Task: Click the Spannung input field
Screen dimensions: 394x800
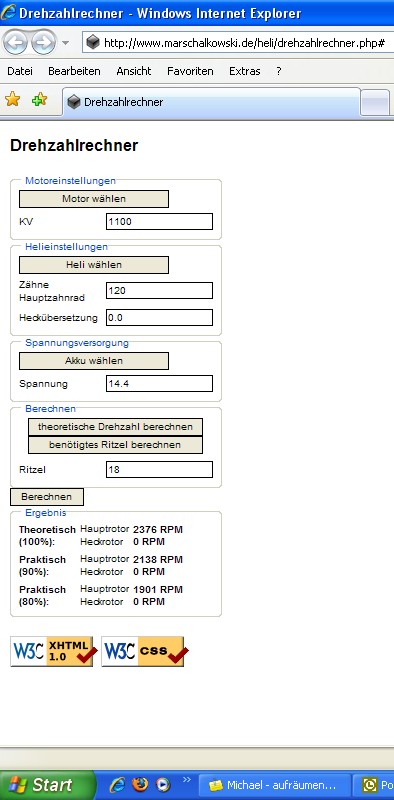Action: [x=159, y=384]
